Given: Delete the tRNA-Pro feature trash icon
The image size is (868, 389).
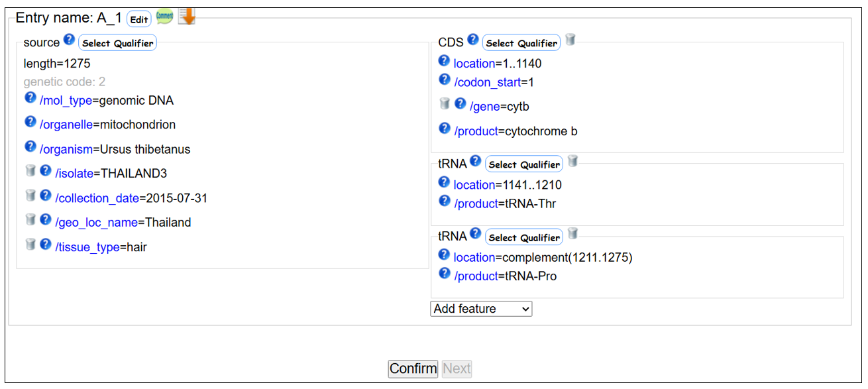Looking at the screenshot, I should 573,234.
